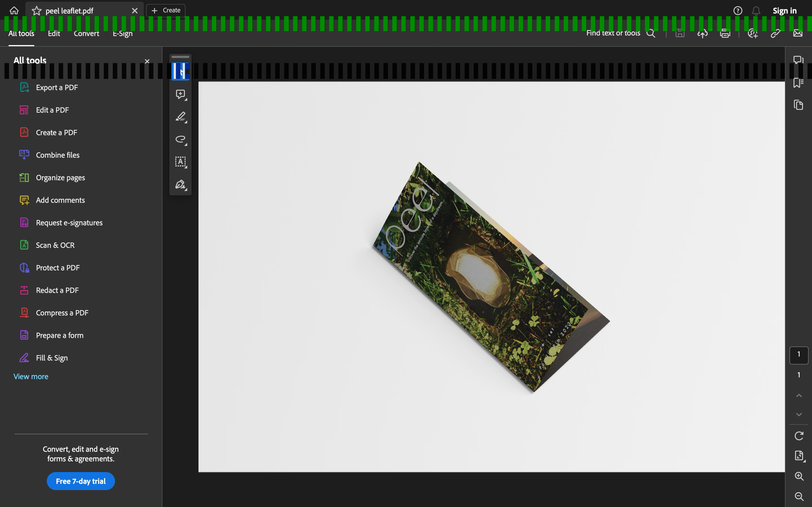Image resolution: width=812 pixels, height=507 pixels.
Task: Click the View more link
Action: click(31, 377)
